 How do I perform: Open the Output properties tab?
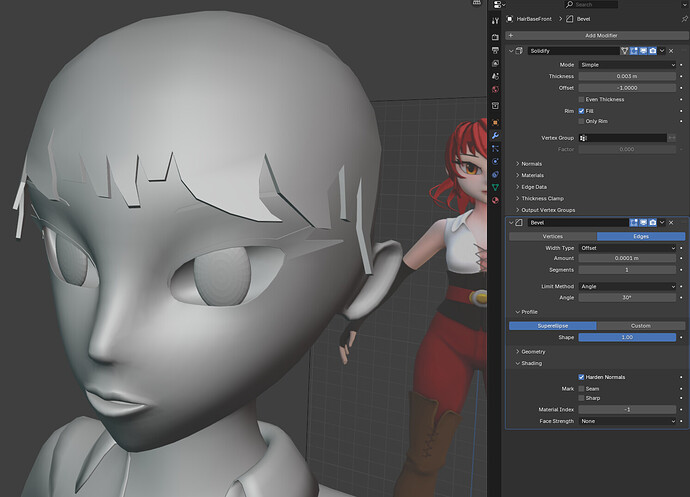(495, 50)
